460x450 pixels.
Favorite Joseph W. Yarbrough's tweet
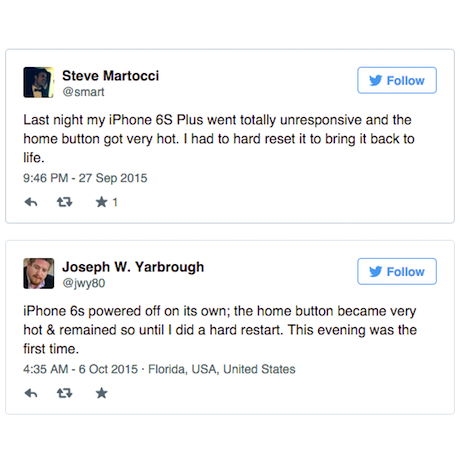tap(102, 393)
